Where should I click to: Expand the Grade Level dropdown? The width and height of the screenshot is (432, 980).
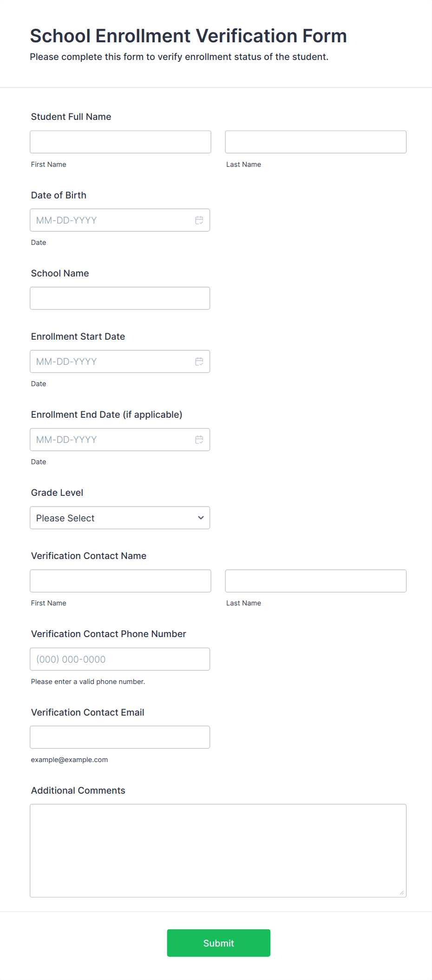pyautogui.click(x=120, y=518)
